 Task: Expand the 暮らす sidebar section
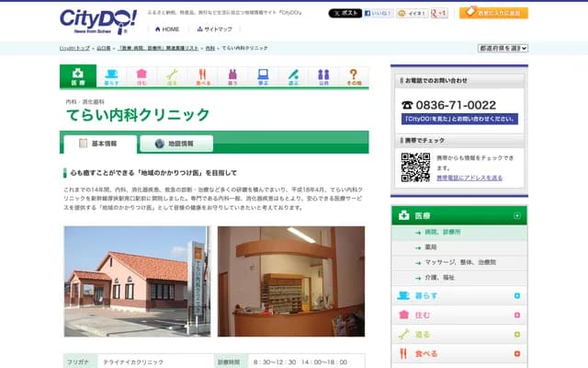(x=517, y=295)
